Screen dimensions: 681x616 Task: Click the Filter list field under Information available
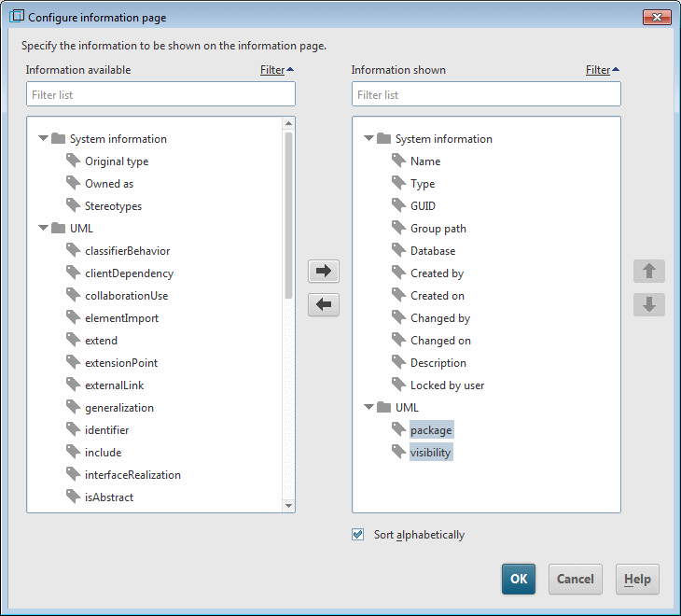pyautogui.click(x=160, y=94)
